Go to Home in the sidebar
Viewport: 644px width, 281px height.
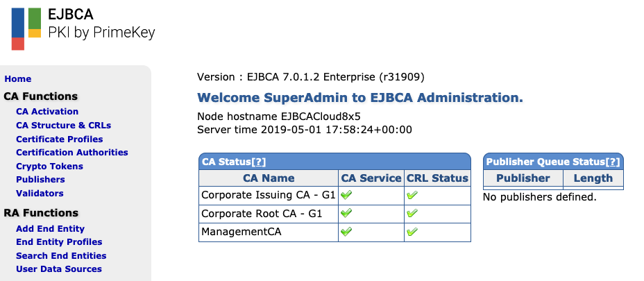click(x=18, y=79)
